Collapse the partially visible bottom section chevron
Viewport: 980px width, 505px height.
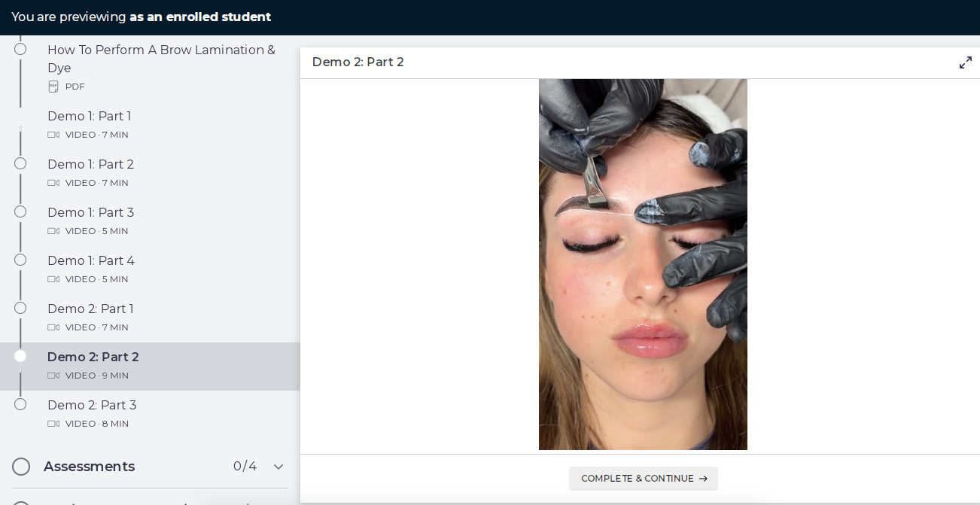coord(278,503)
